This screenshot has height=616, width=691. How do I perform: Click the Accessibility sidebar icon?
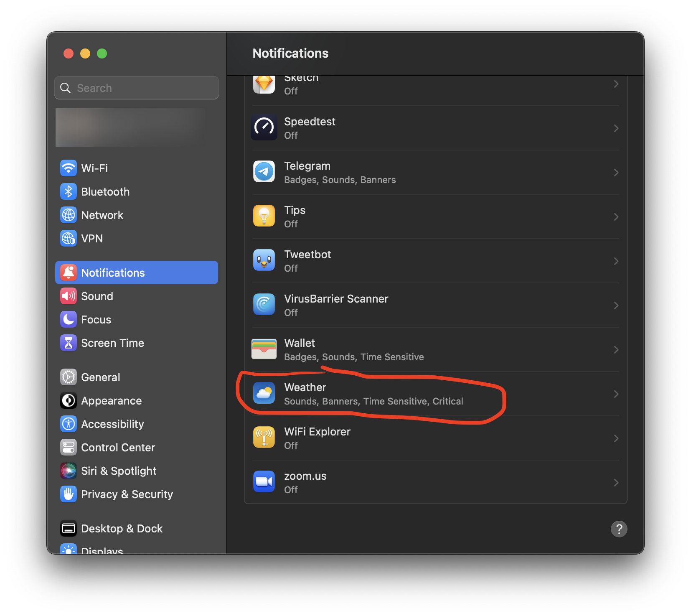coord(69,424)
